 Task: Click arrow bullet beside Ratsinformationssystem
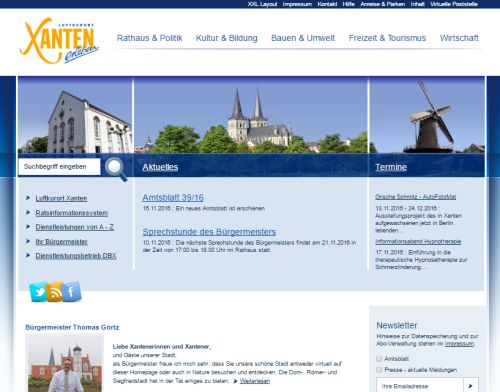(x=28, y=212)
